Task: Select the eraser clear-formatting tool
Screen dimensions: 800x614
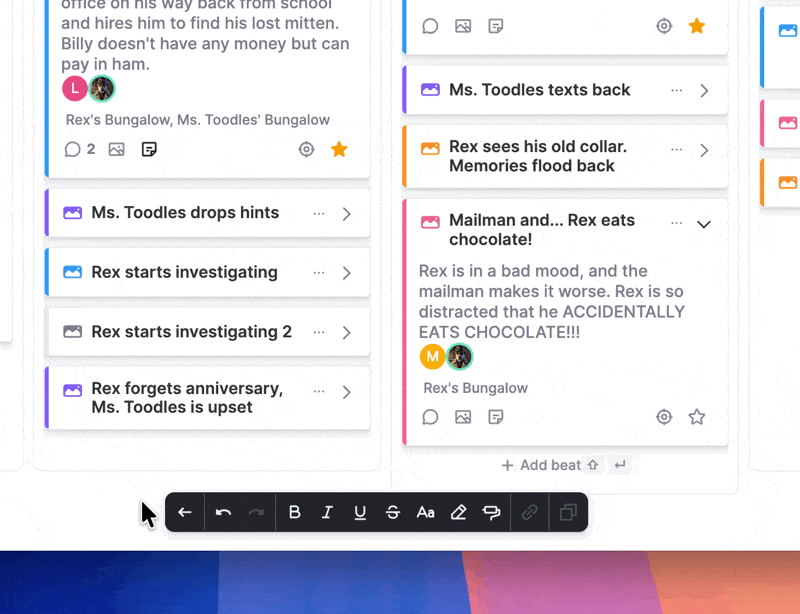Action: (x=459, y=512)
